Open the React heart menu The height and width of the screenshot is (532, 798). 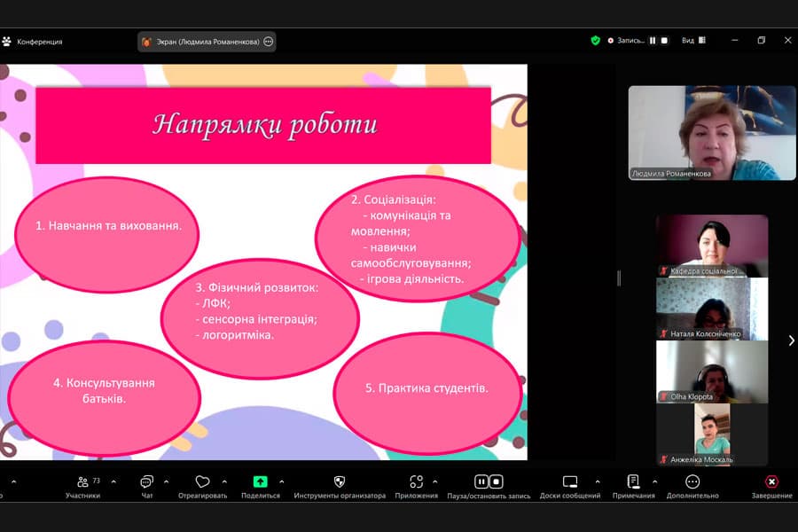click(202, 487)
